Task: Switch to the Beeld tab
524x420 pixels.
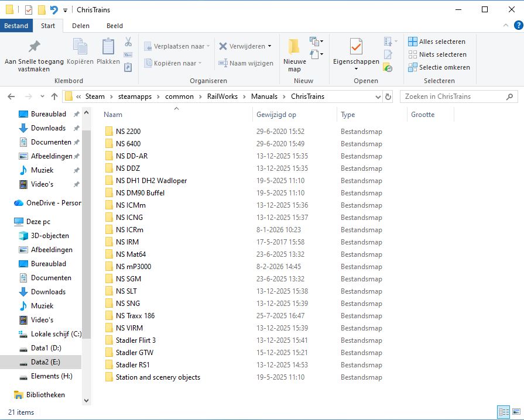Action: tap(114, 26)
